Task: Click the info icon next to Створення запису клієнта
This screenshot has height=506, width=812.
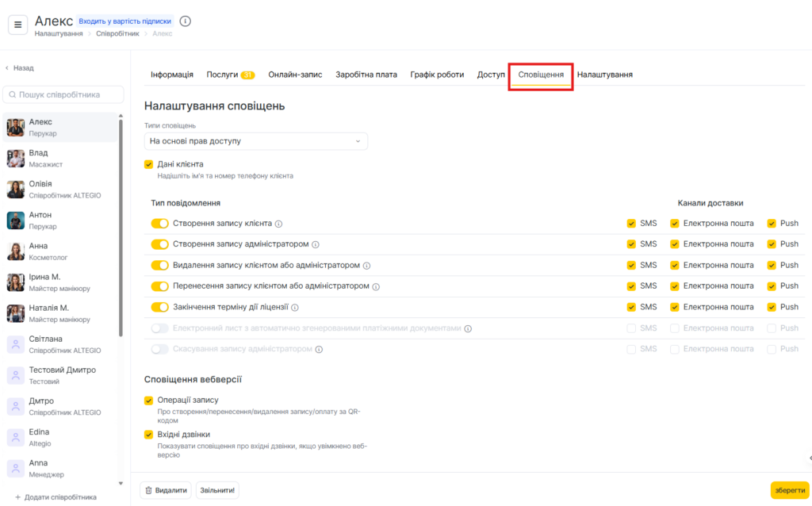Action: (x=279, y=224)
